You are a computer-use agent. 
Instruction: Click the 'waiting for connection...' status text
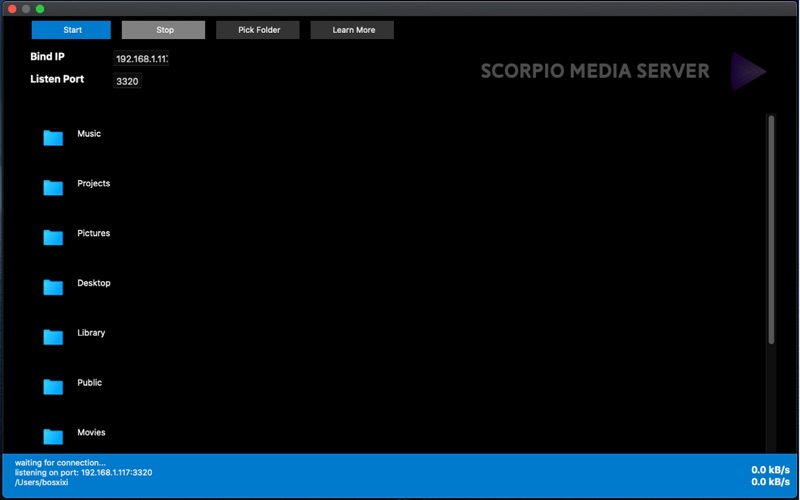[60, 463]
